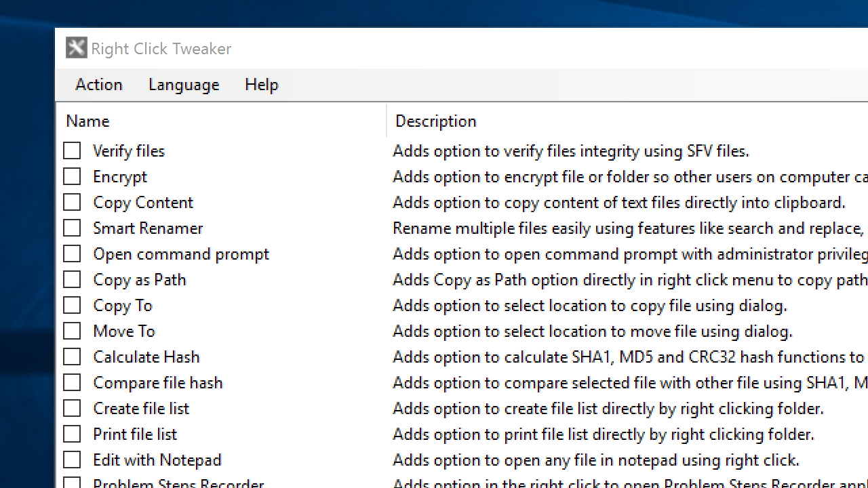Check the Copy Content option
The image size is (868, 488).
click(x=72, y=202)
